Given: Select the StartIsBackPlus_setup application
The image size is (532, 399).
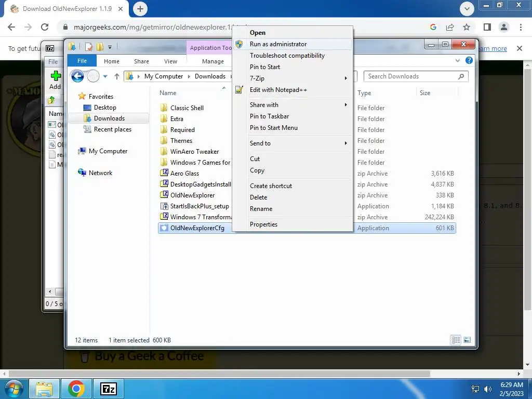Looking at the screenshot, I should [199, 206].
